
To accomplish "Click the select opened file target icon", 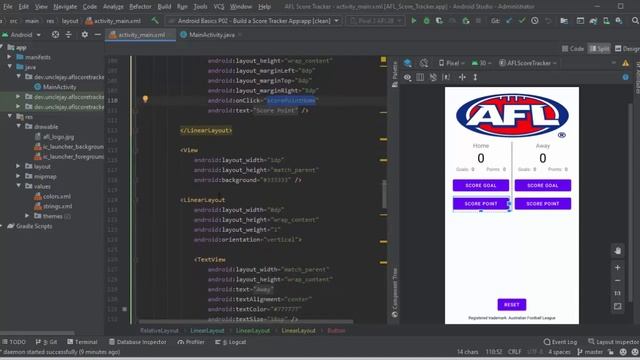I will coord(56,35).
